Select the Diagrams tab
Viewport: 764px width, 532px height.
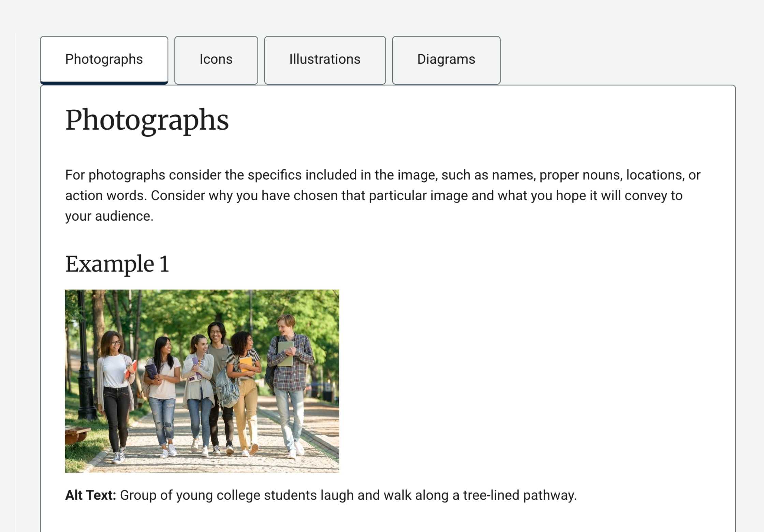click(446, 60)
